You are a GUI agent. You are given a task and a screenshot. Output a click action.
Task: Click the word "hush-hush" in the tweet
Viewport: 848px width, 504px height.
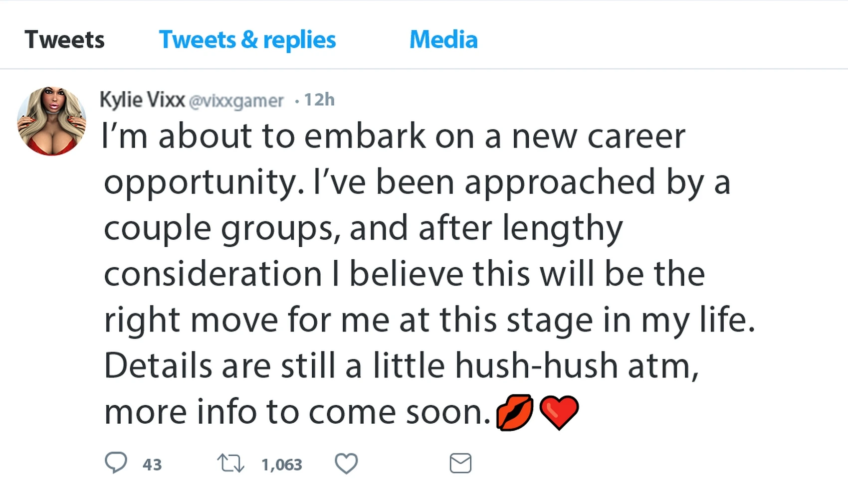click(536, 365)
